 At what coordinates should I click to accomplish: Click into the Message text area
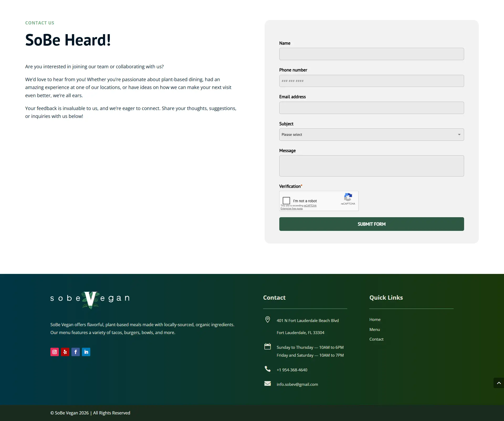pyautogui.click(x=371, y=166)
